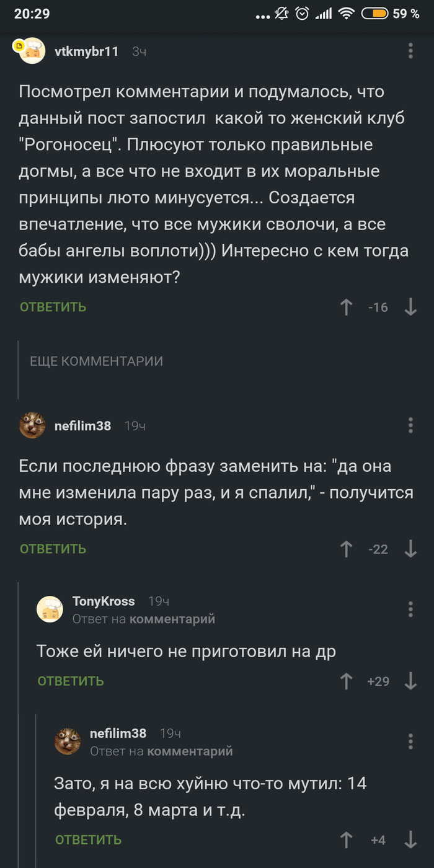Expand ЕЩЕ КОММЕНТАРИИ section
The height and width of the screenshot is (868, 434).
[96, 361]
